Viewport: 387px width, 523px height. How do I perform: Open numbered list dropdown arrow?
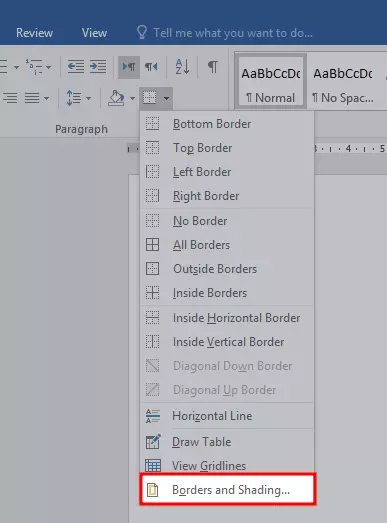tap(49, 67)
